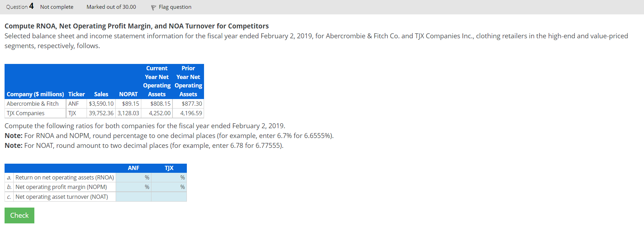Click the Flag question link

point(175,7)
